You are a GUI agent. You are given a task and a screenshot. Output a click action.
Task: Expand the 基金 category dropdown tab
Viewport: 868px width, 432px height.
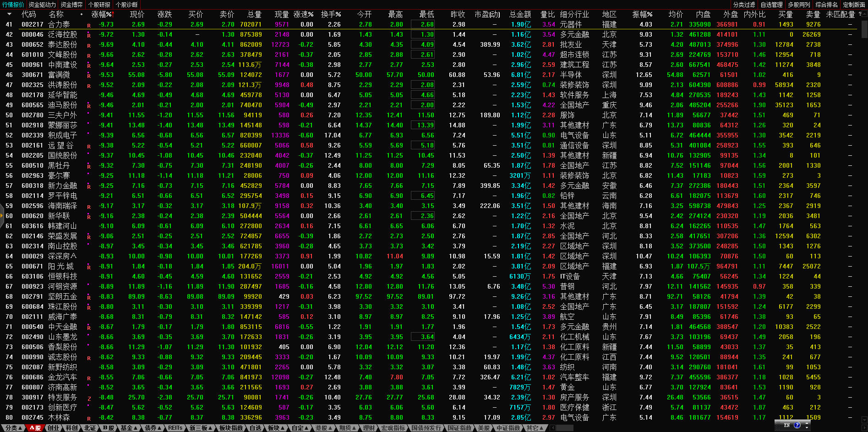tap(129, 428)
